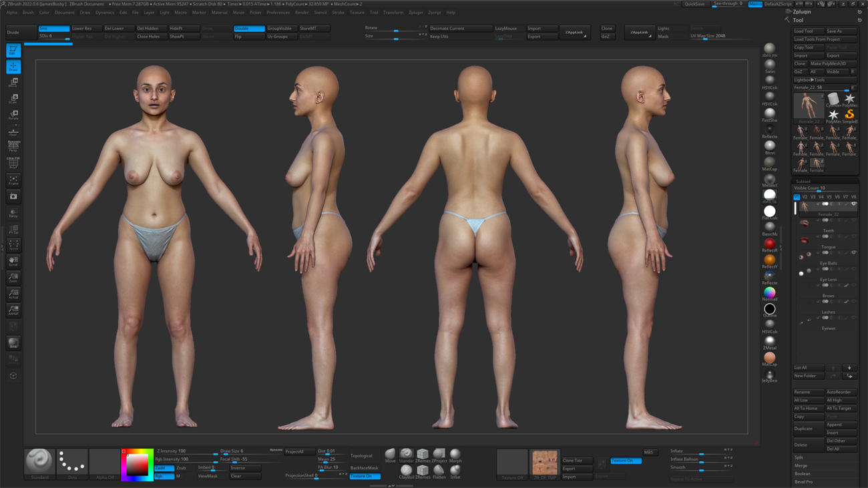Toggle the Rgb paint mode
Image resolution: width=868 pixels, height=488 pixels.
click(164, 476)
